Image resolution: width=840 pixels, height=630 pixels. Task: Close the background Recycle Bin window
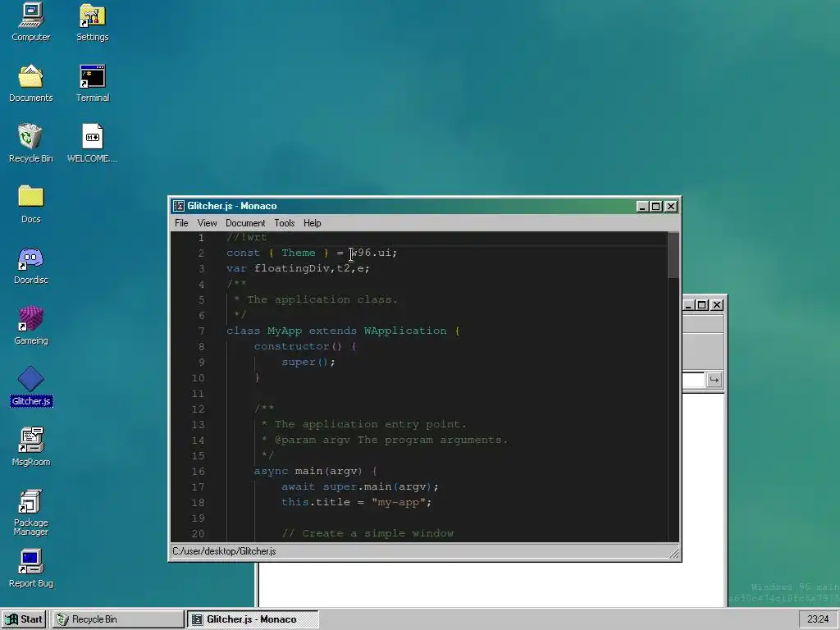click(717, 305)
